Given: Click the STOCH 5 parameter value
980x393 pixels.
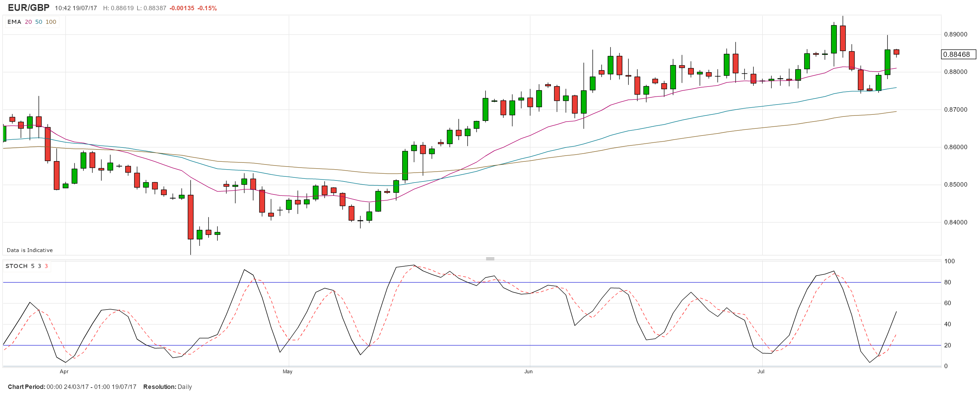Looking at the screenshot, I should [33, 266].
